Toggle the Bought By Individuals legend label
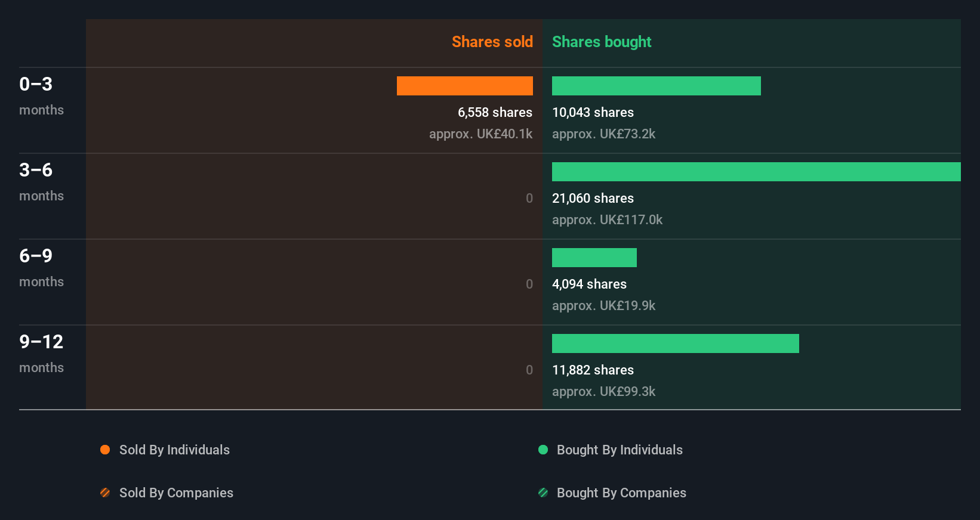Screen dimensions: 980x520 620,450
